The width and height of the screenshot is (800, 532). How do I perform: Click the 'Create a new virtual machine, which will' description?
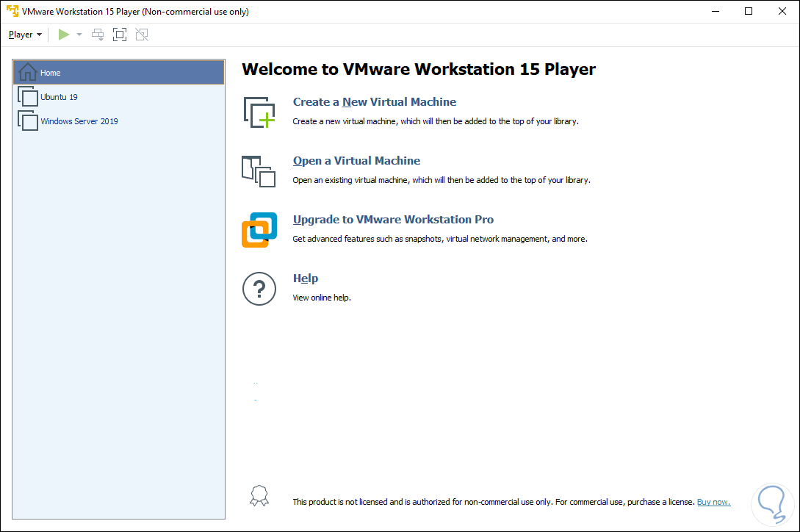pos(436,121)
